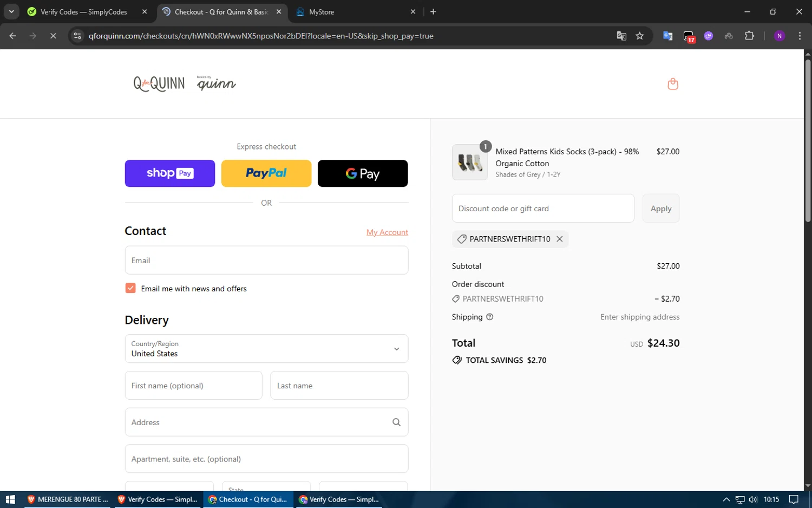Click the $24.30 total amount
Image resolution: width=812 pixels, height=508 pixels.
(x=663, y=343)
